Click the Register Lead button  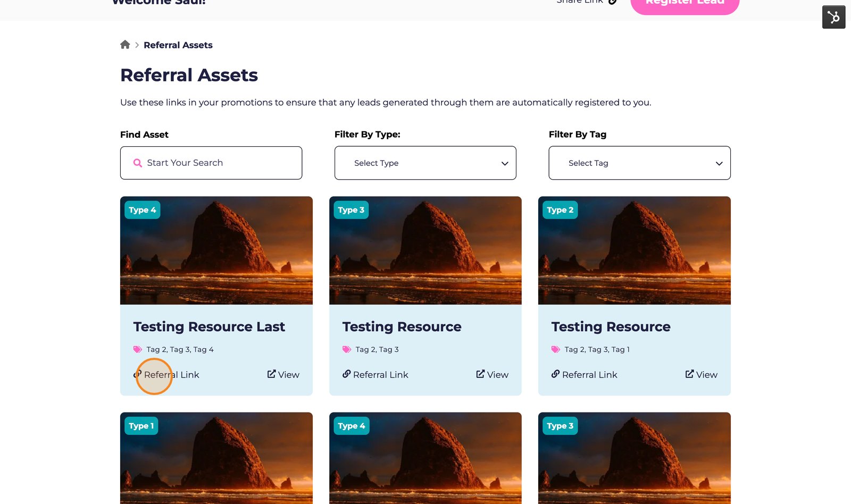click(x=685, y=3)
